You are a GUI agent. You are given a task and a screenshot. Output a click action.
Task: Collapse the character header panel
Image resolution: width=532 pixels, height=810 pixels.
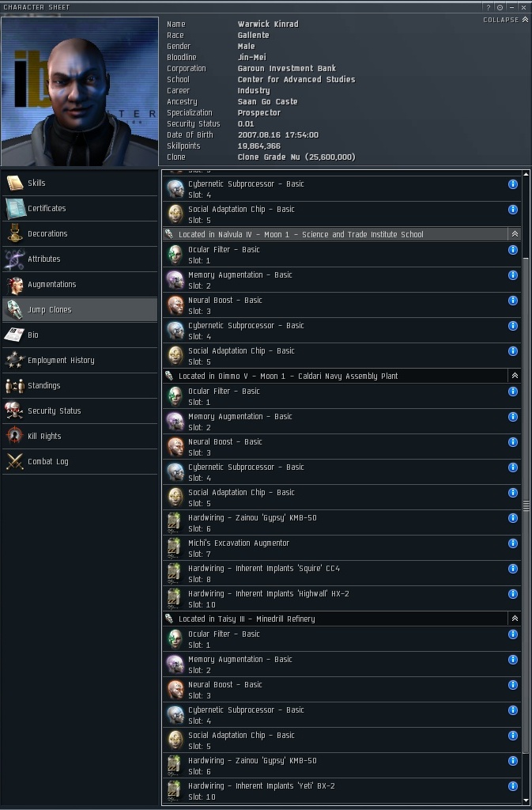click(x=506, y=20)
